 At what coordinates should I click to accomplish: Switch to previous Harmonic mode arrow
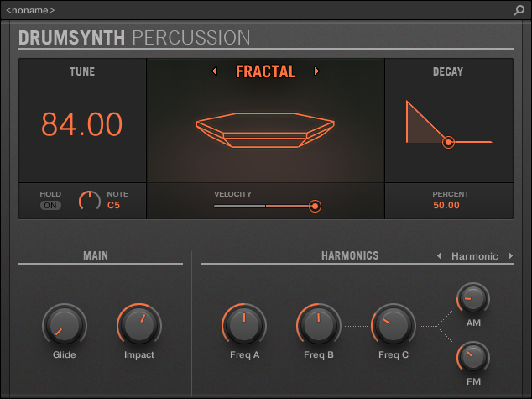point(439,256)
